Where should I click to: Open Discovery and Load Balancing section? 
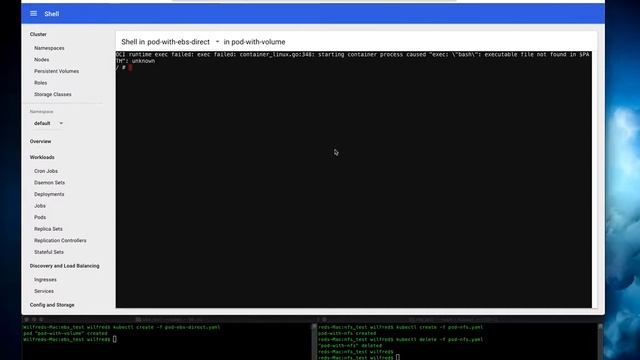(64, 266)
